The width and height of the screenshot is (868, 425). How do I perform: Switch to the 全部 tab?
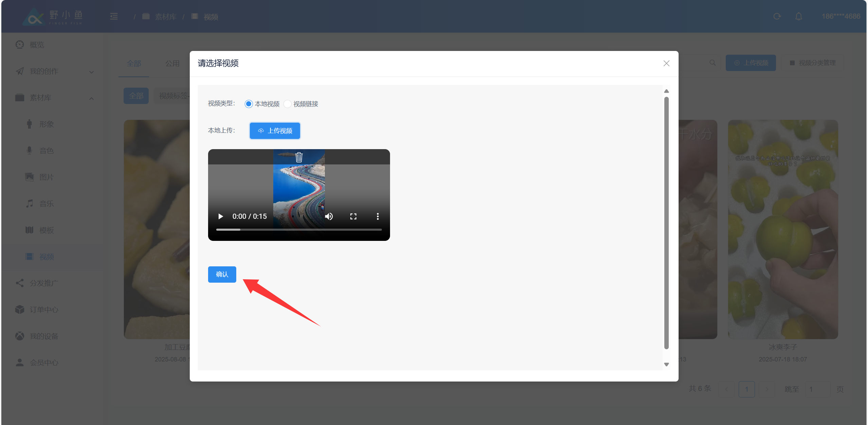(x=134, y=64)
